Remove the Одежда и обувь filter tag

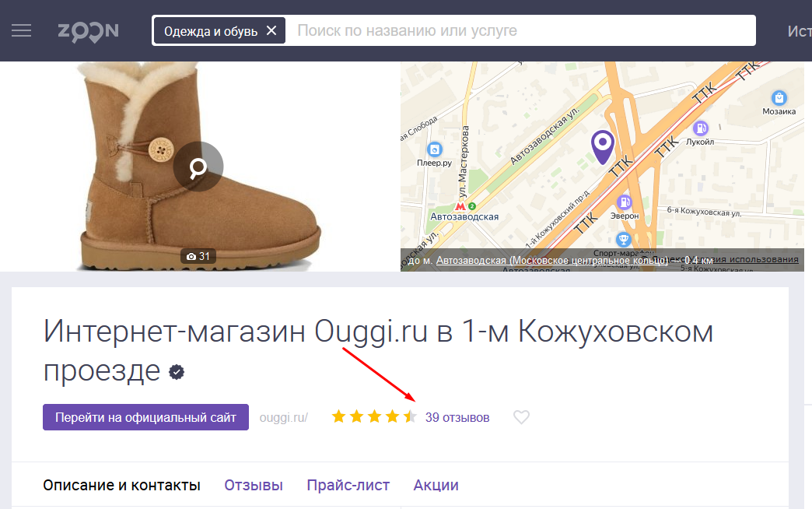point(271,30)
